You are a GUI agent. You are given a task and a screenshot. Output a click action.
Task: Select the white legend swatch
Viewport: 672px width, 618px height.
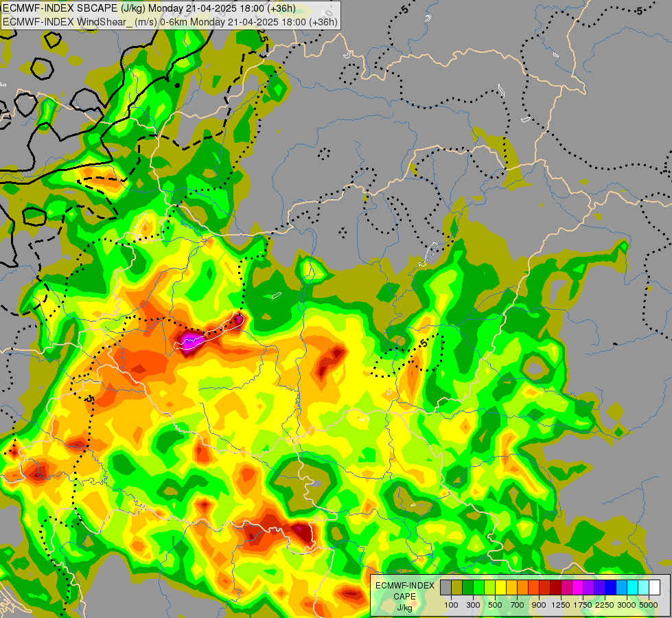point(654,587)
